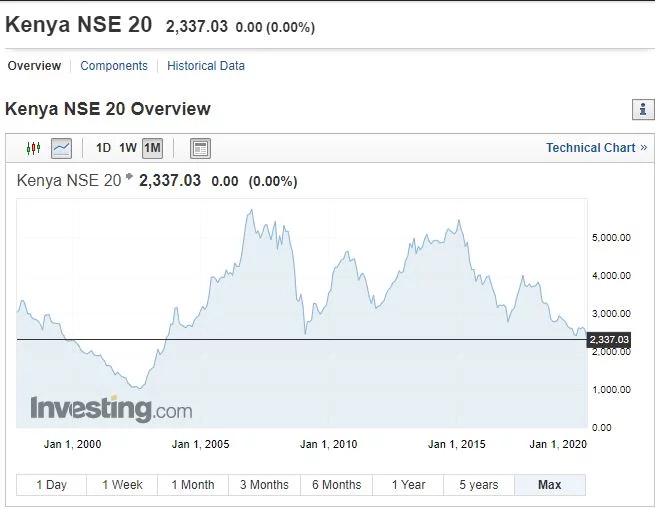Select the 5 years time range
This screenshot has height=509, width=655.
point(479,485)
